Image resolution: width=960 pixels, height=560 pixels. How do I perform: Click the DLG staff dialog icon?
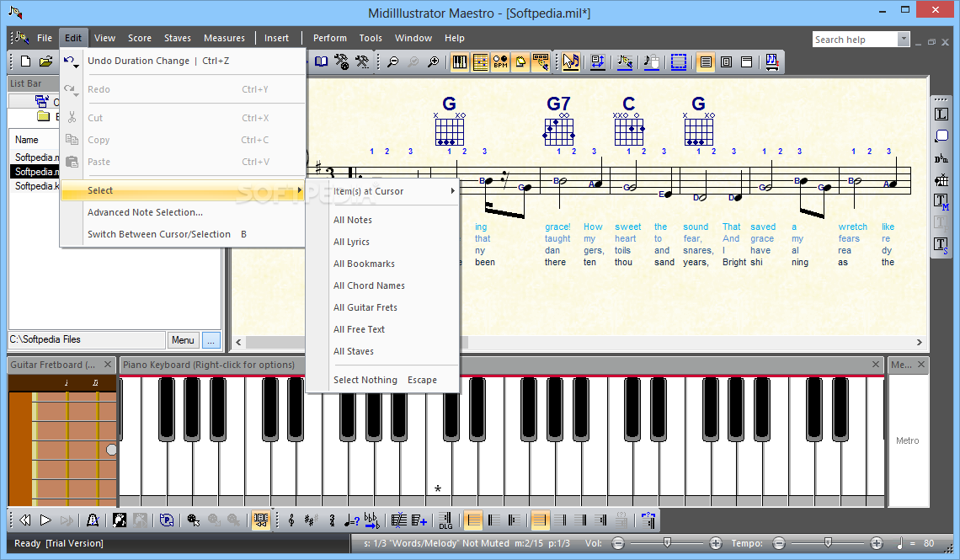[445, 520]
